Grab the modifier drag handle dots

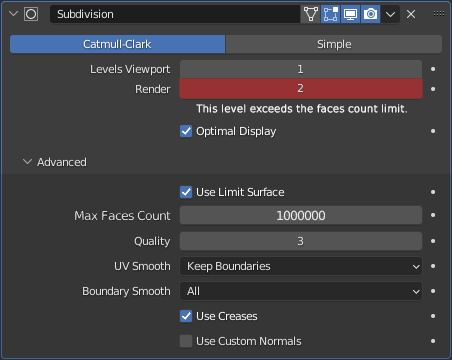click(x=439, y=14)
